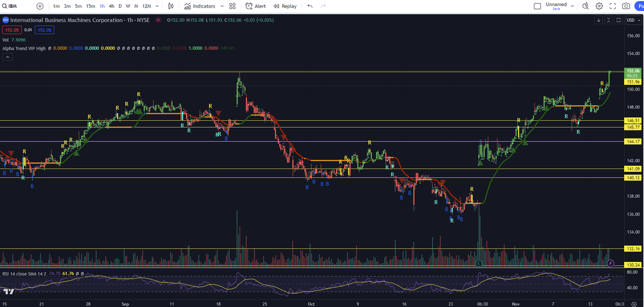Screen dimensions: 644x307
Task: Collapse the pane with arrows icon
Action: [609, 20]
